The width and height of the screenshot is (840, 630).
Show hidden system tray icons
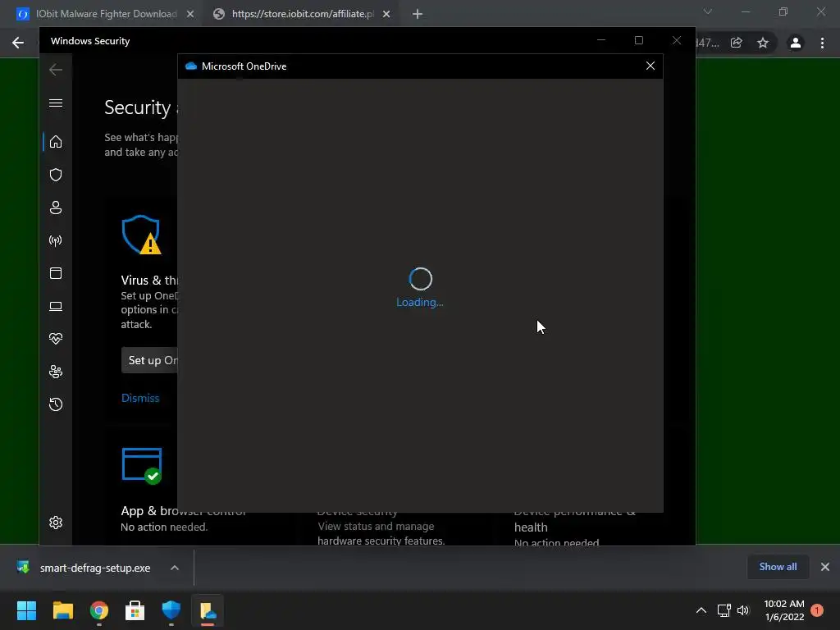click(701, 610)
